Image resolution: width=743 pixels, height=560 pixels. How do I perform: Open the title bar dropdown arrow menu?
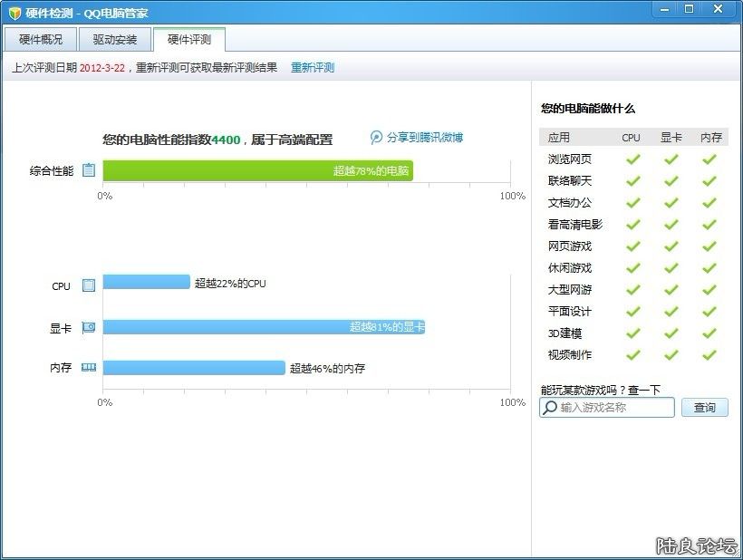click(662, 9)
